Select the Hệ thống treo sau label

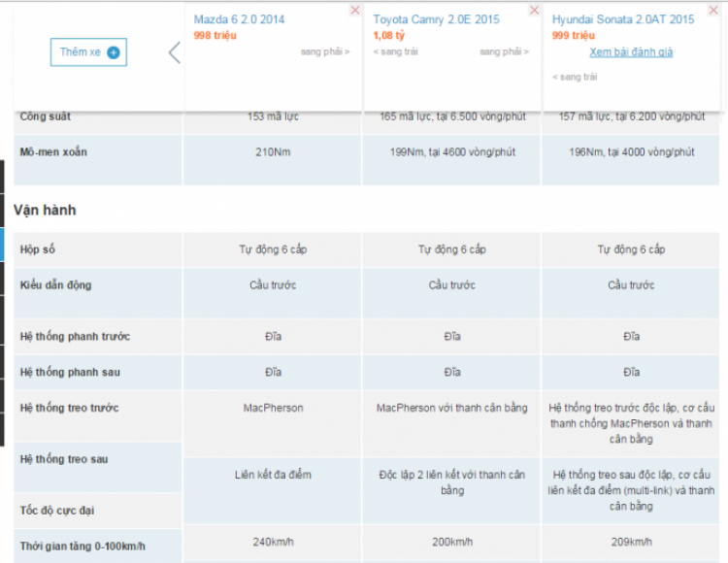pos(64,459)
